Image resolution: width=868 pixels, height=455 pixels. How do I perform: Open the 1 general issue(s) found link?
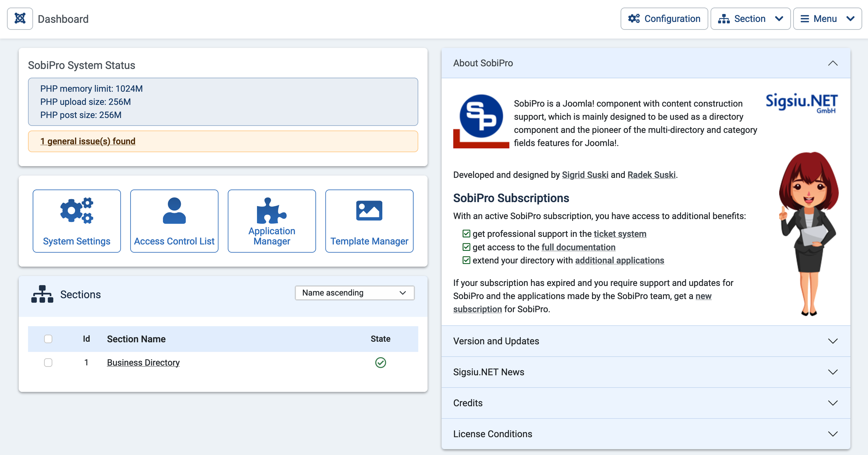[88, 141]
